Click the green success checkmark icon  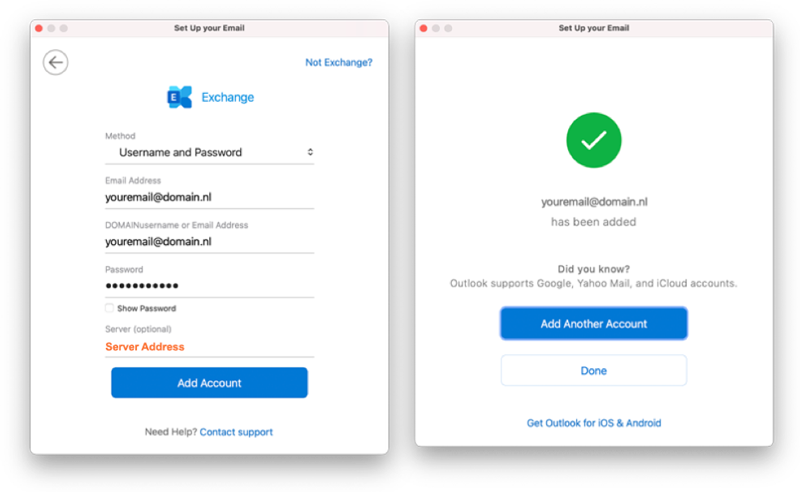click(x=593, y=140)
